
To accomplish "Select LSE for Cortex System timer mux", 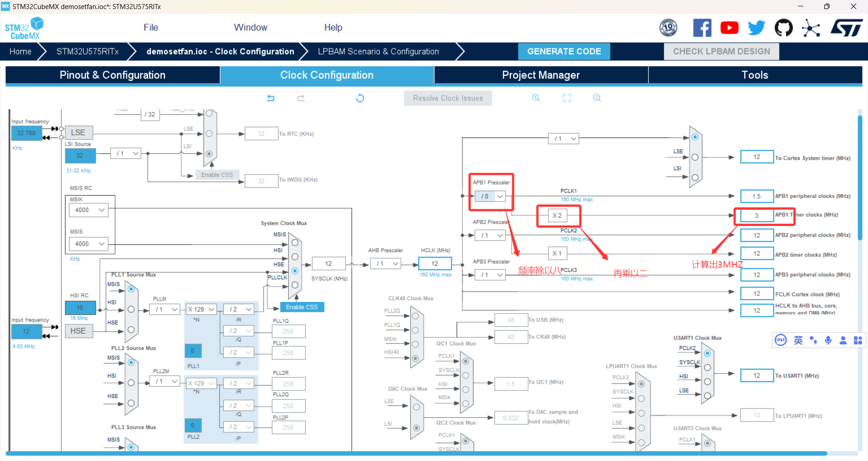I will pos(695,157).
